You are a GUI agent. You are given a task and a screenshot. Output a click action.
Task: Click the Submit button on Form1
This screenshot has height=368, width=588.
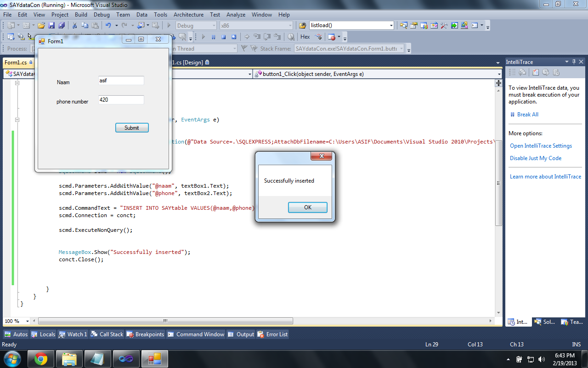click(132, 128)
